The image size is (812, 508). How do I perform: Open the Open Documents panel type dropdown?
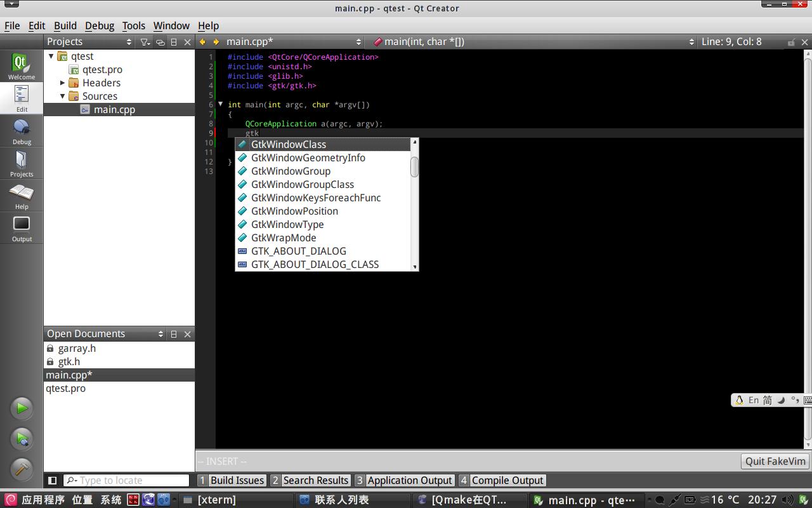[105, 334]
